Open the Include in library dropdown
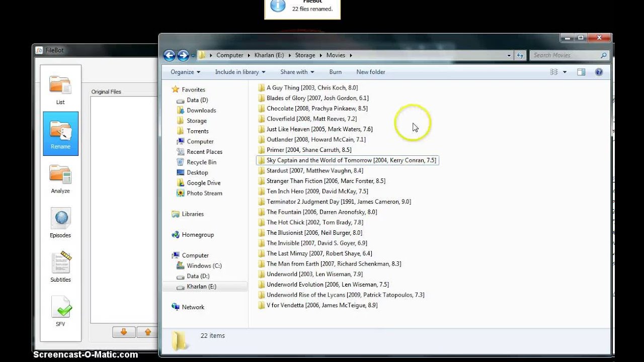644x362 pixels. (240, 72)
